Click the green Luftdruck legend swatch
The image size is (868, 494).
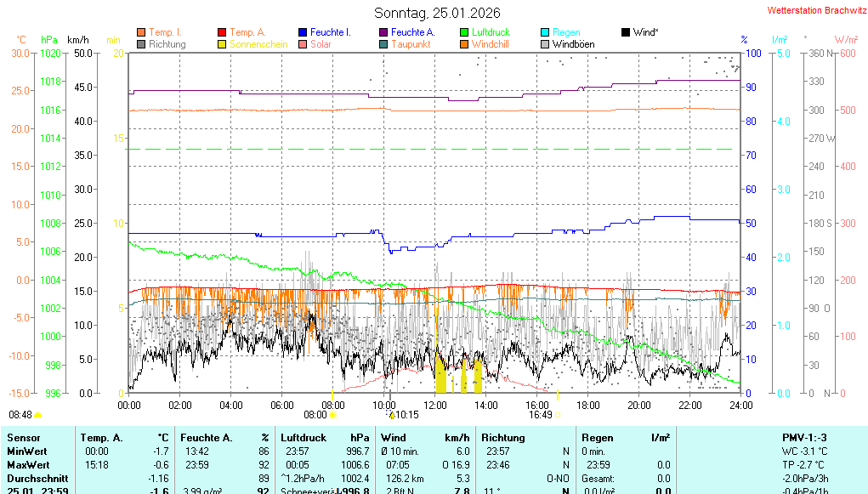click(x=464, y=32)
